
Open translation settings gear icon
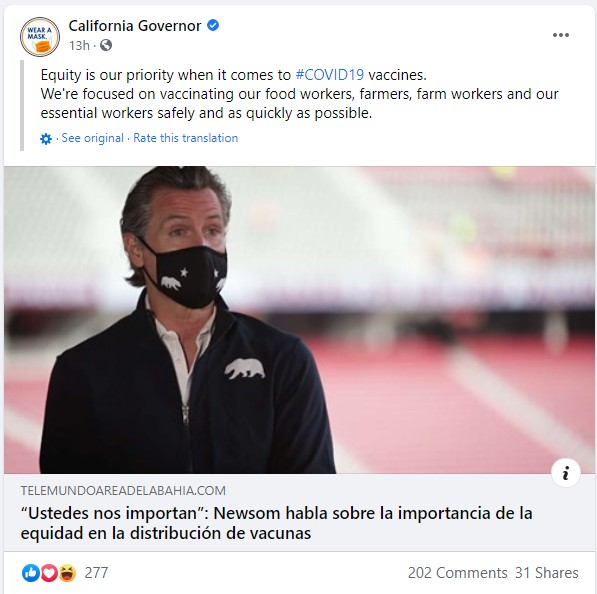click(x=46, y=139)
